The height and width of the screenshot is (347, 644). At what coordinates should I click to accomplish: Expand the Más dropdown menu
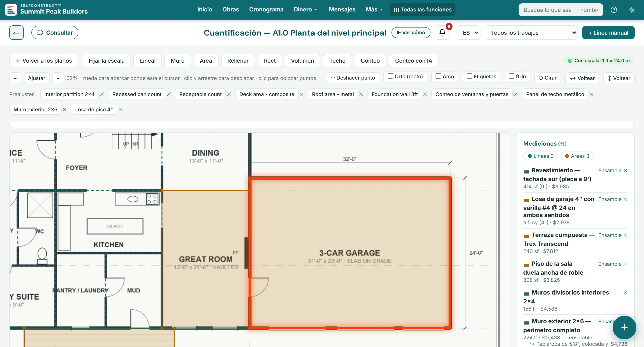tap(374, 10)
